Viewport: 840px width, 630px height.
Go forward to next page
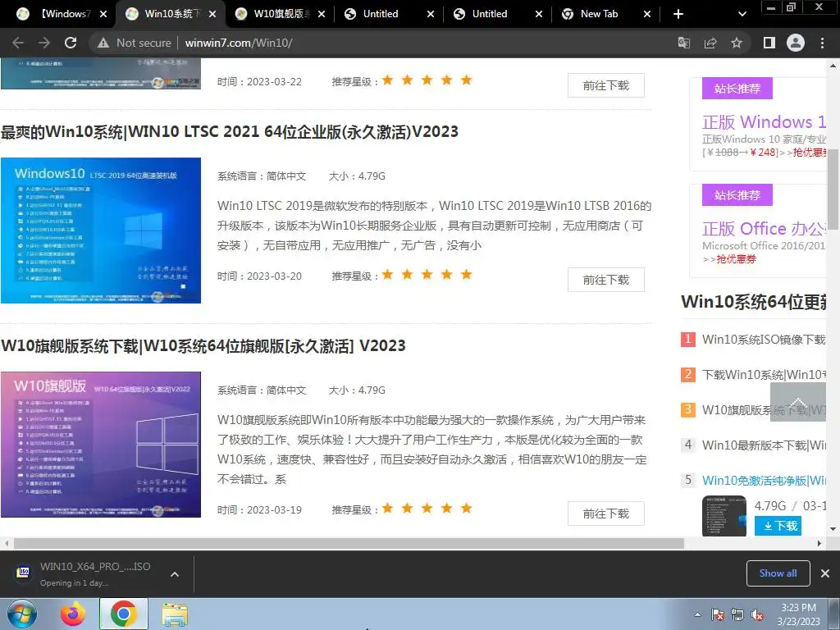44,43
